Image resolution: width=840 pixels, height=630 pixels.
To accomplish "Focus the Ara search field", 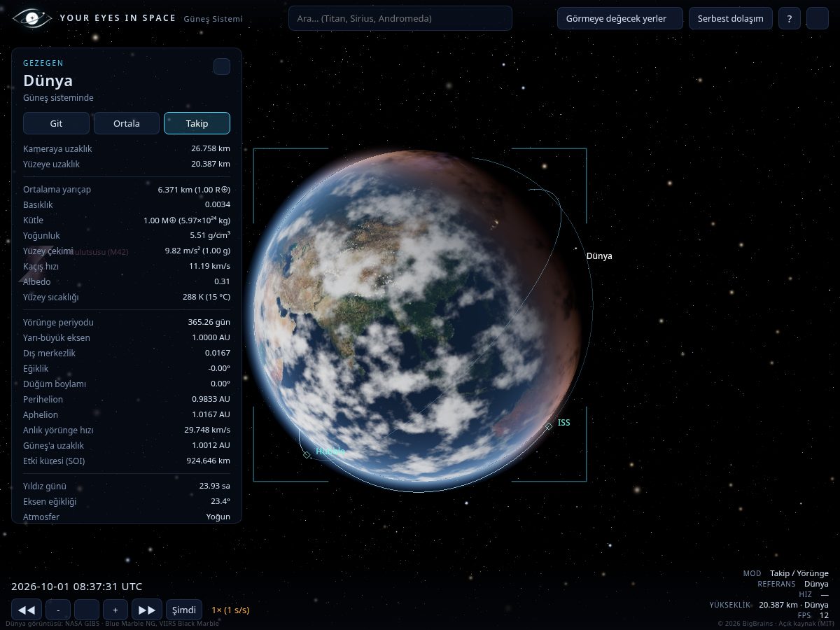I will tap(400, 18).
